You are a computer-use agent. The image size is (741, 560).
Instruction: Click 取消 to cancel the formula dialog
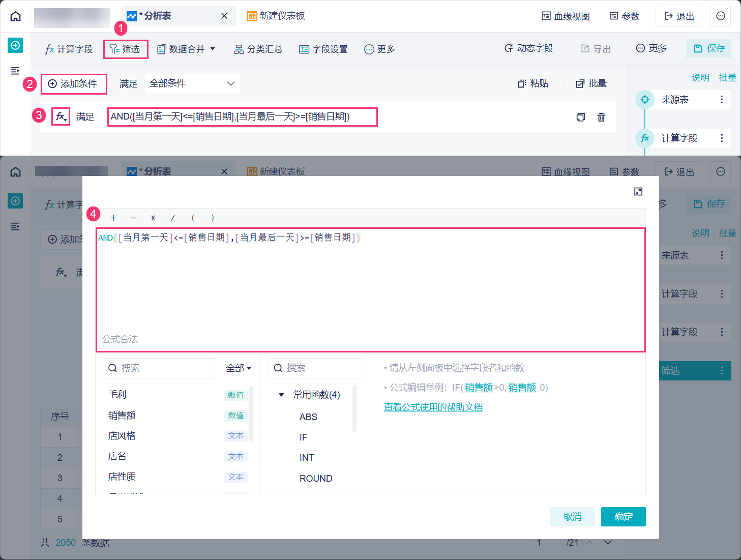(573, 517)
